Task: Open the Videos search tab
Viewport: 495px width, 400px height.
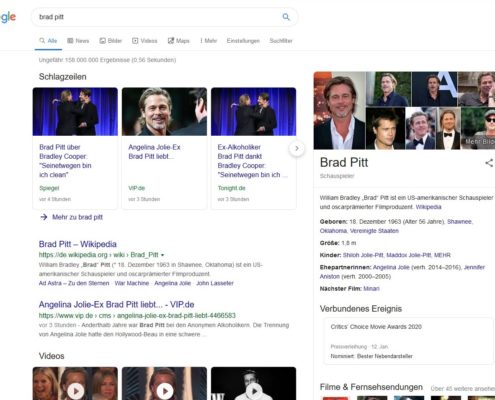Action: click(145, 41)
